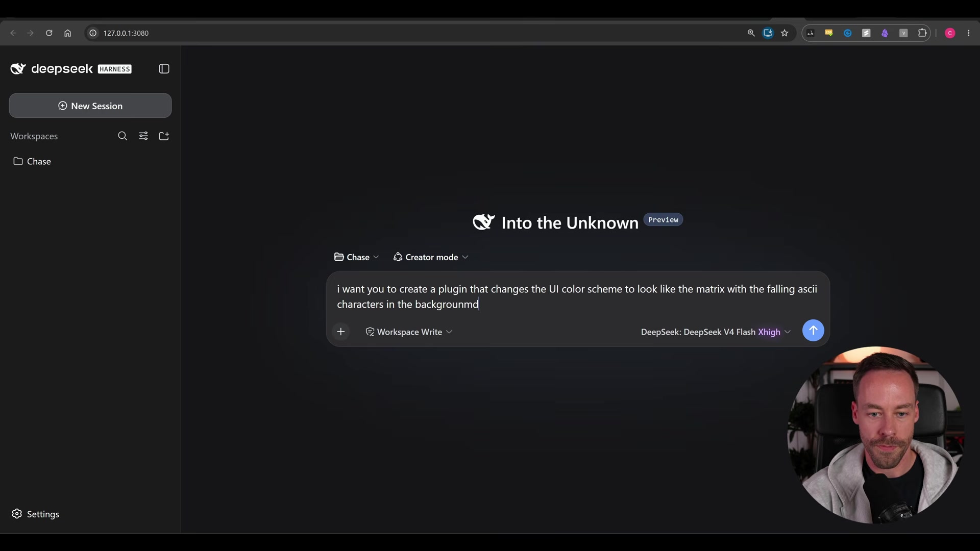This screenshot has height=551, width=980.
Task: Change model via DeepSeek V4 Flash selector
Action: tap(716, 332)
